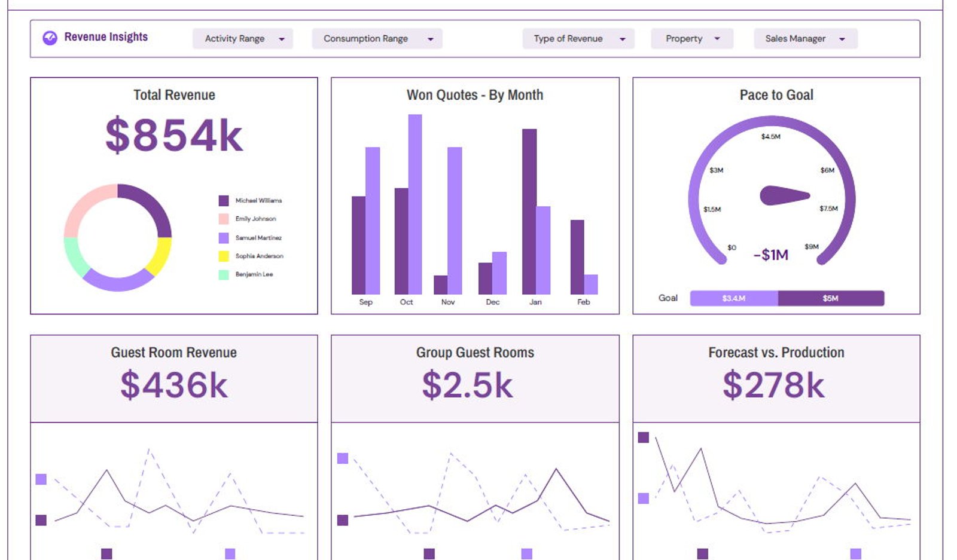
Task: Expand the Consumption Range dropdown
Action: tap(377, 38)
